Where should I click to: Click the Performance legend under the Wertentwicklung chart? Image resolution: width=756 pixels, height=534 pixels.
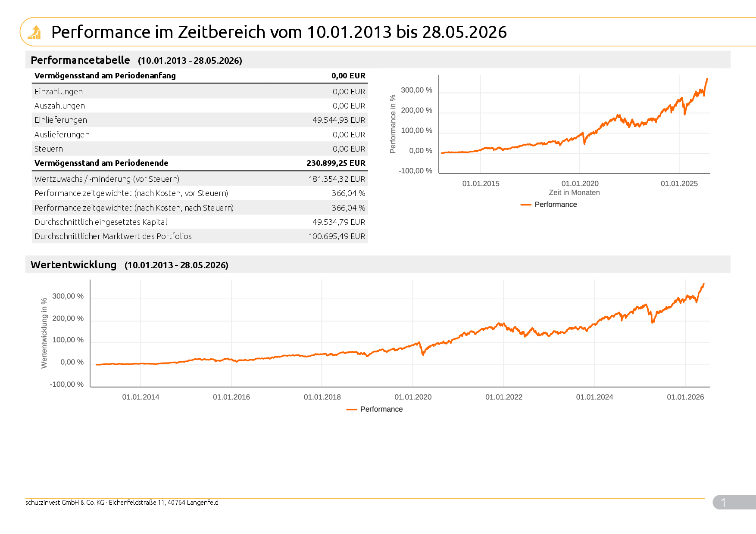[x=375, y=409]
